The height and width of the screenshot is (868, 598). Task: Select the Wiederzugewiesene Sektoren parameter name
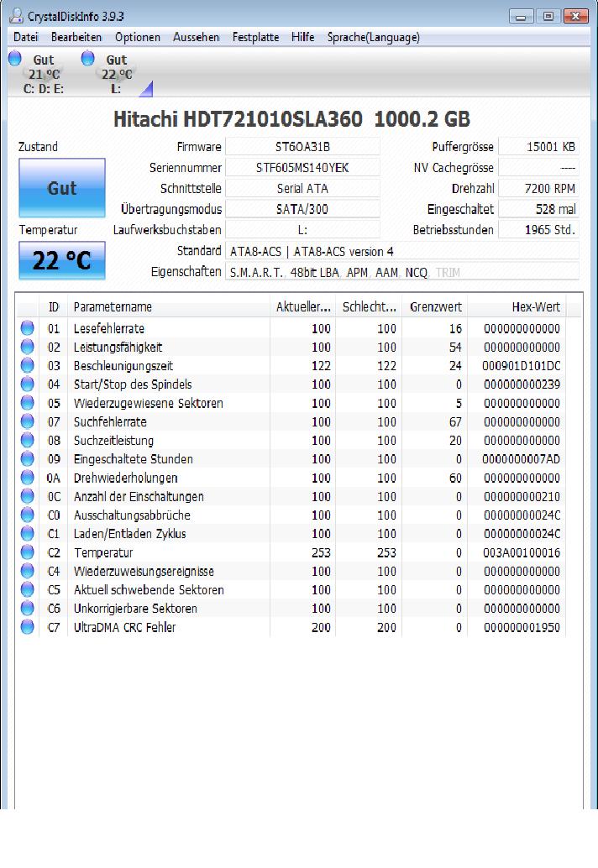[x=149, y=403]
